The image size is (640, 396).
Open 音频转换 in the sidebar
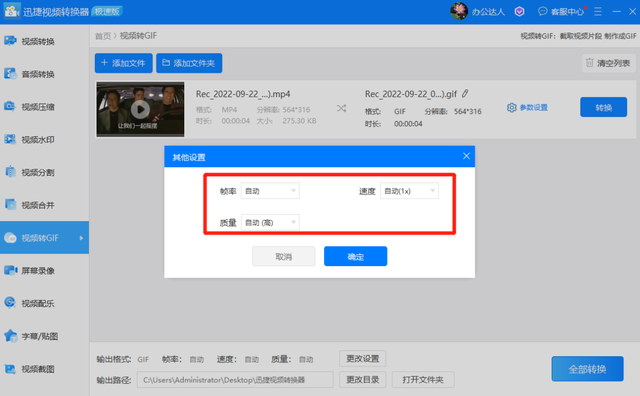tap(44, 74)
